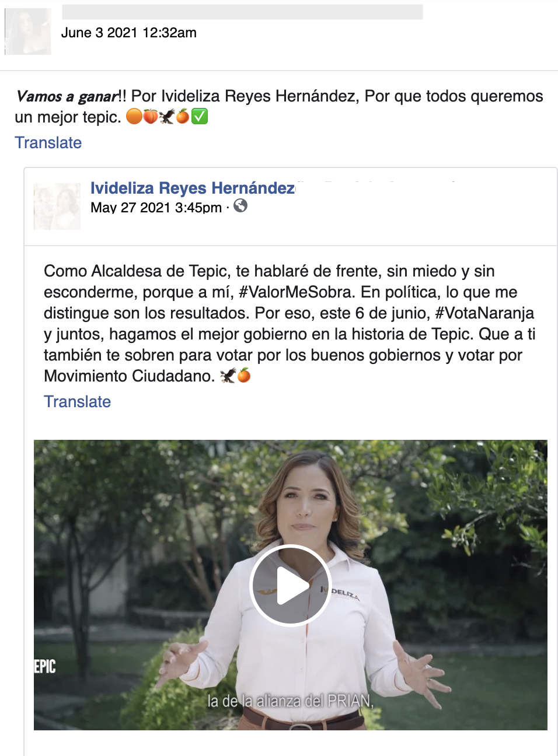Click the June 3 2021 timestamp

129,33
